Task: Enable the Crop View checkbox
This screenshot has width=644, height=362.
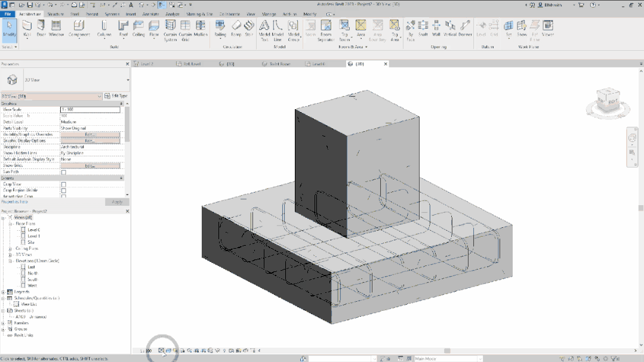Action: click(64, 185)
